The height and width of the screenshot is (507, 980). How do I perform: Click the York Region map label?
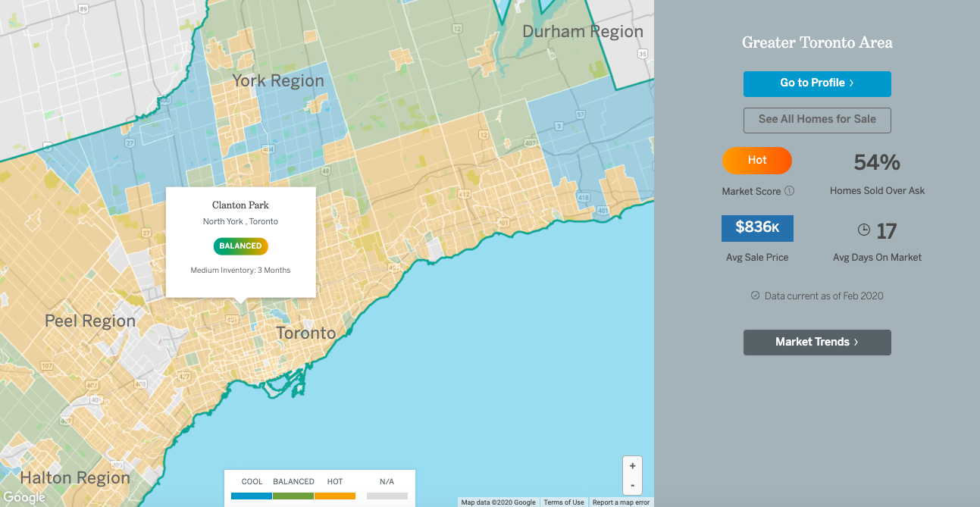click(277, 81)
